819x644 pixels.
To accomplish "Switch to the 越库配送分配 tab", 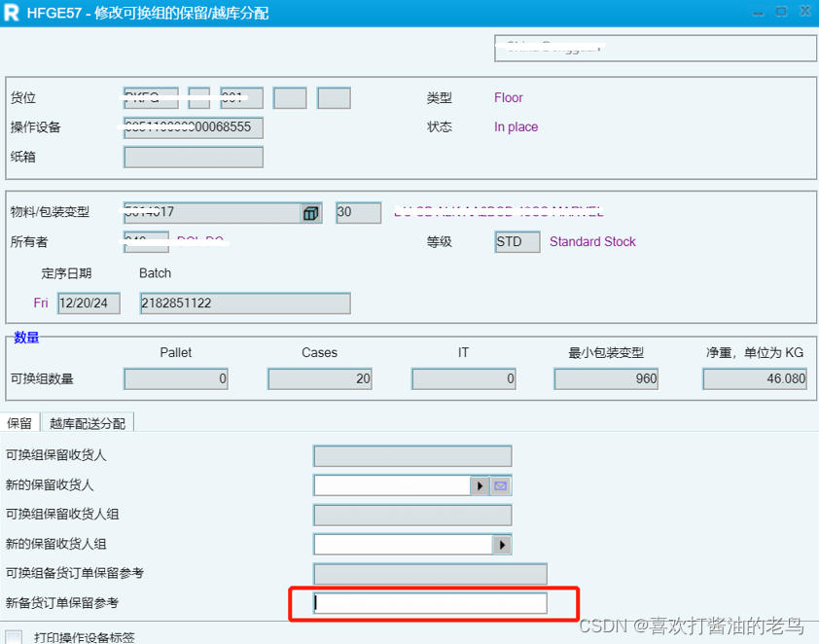I will [86, 422].
